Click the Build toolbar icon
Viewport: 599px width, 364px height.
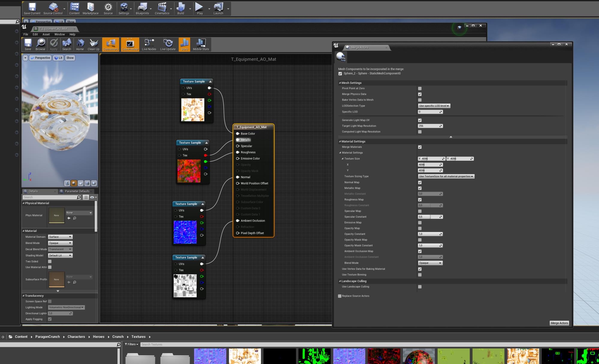click(181, 9)
